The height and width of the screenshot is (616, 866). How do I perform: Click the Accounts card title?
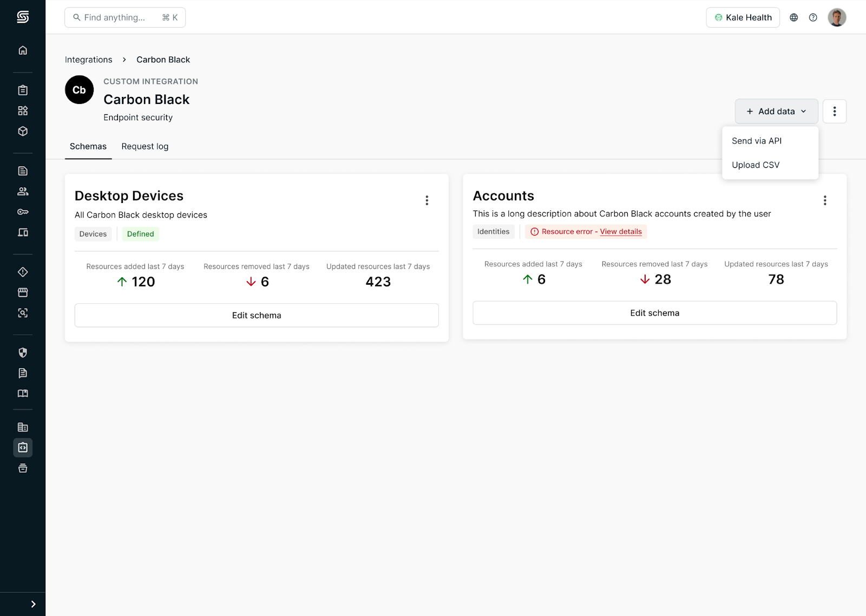tap(503, 196)
